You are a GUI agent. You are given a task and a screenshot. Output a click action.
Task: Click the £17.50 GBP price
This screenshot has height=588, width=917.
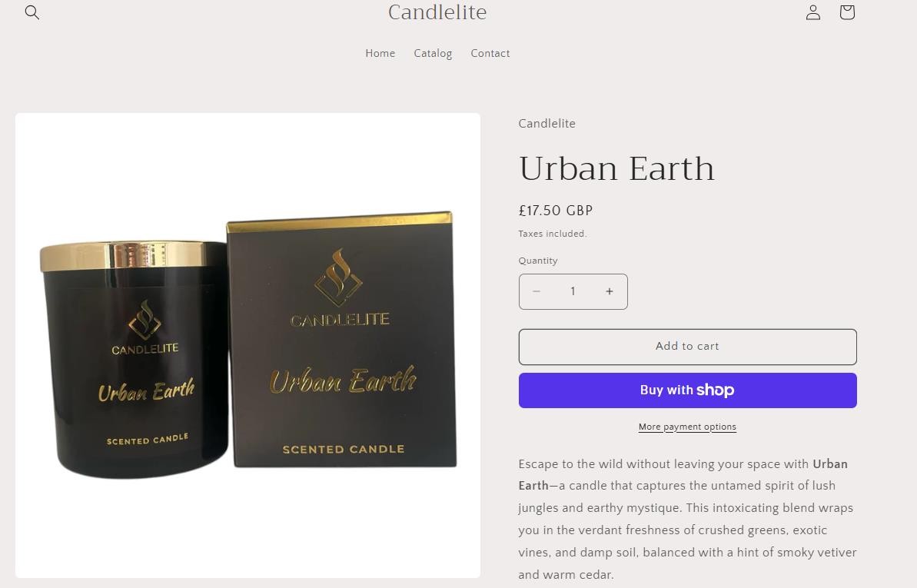tap(556, 211)
